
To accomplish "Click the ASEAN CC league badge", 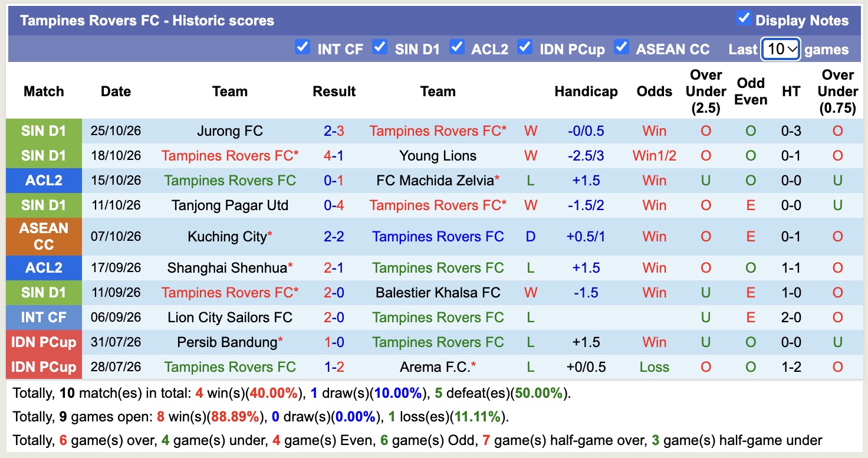I will click(x=44, y=237).
